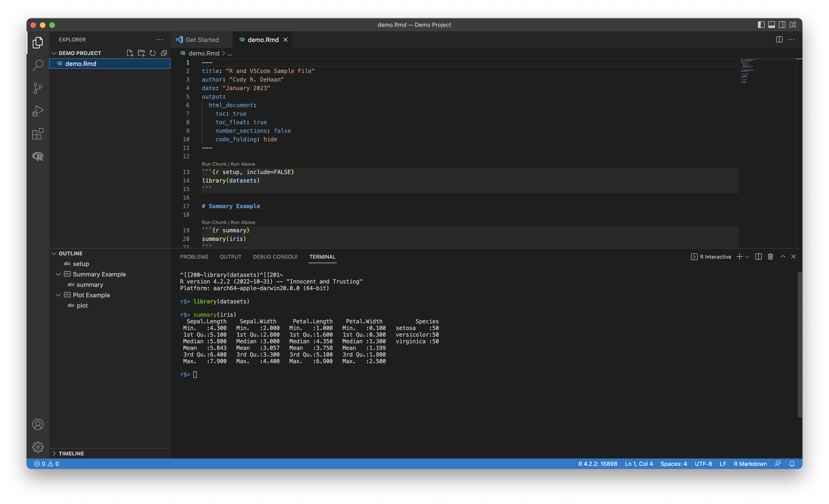The width and height of the screenshot is (829, 504).
Task: Click R Markdown language mode in status bar
Action: pos(750,464)
